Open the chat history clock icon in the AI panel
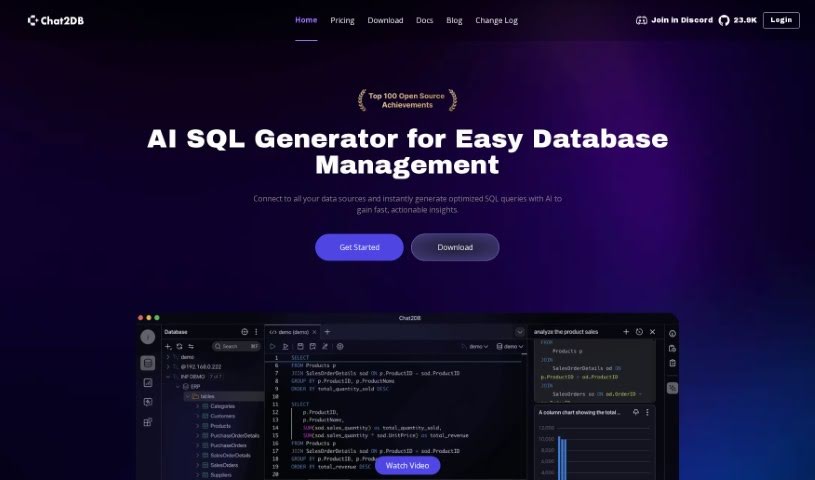The height and width of the screenshot is (480, 815). [x=639, y=332]
